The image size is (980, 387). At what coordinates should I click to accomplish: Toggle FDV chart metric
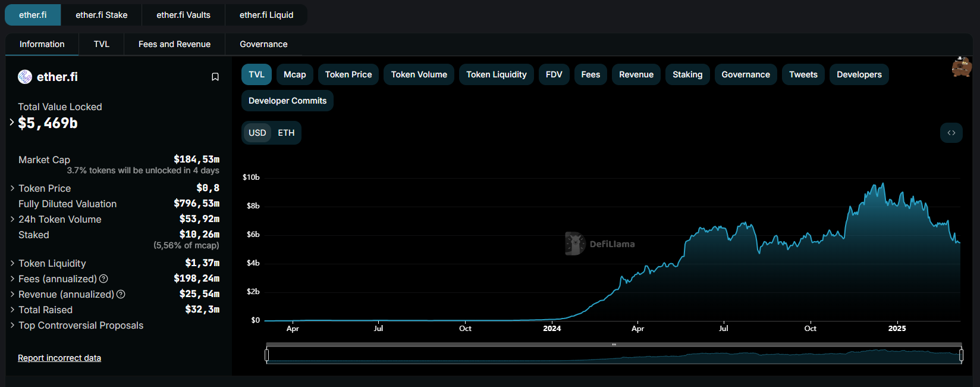[x=554, y=74]
